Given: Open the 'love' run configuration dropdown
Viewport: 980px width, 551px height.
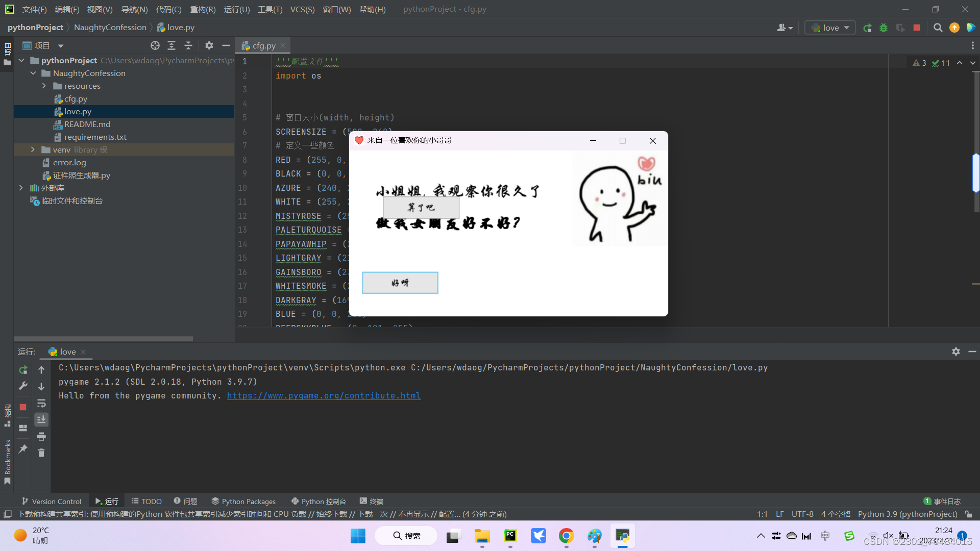Looking at the screenshot, I should pos(829,28).
